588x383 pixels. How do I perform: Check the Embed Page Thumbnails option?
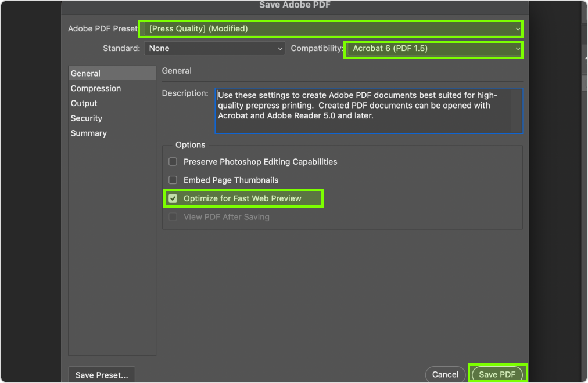tap(173, 180)
